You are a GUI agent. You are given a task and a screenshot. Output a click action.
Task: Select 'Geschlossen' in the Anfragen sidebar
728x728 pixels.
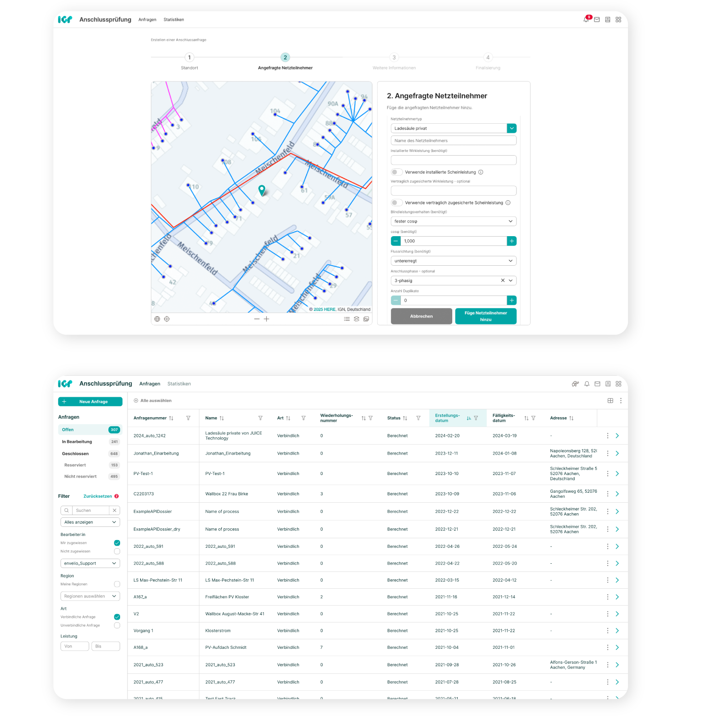[x=76, y=454]
